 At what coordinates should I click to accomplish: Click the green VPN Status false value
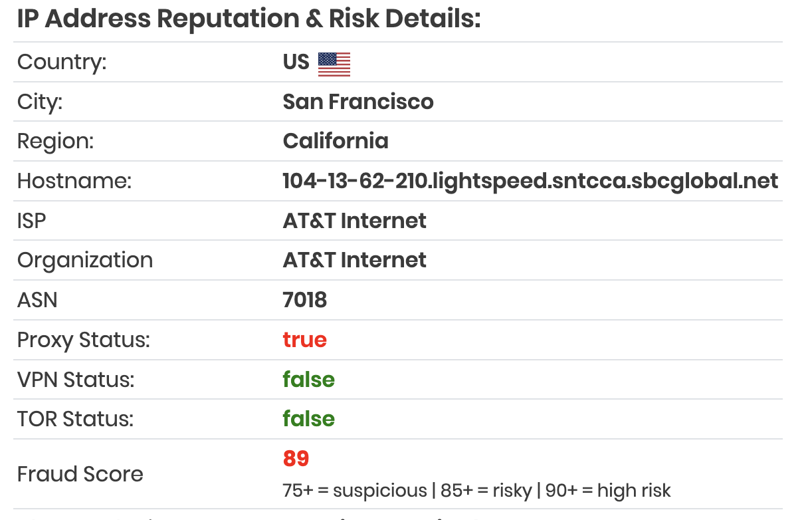coord(309,379)
